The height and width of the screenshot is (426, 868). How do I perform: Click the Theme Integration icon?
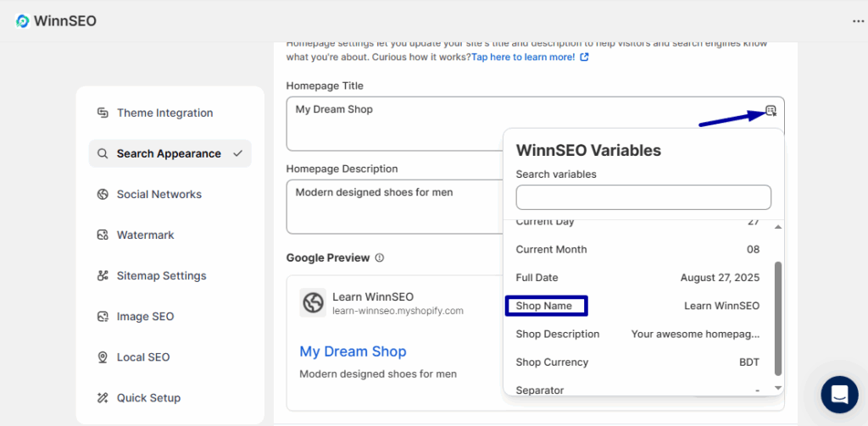103,113
